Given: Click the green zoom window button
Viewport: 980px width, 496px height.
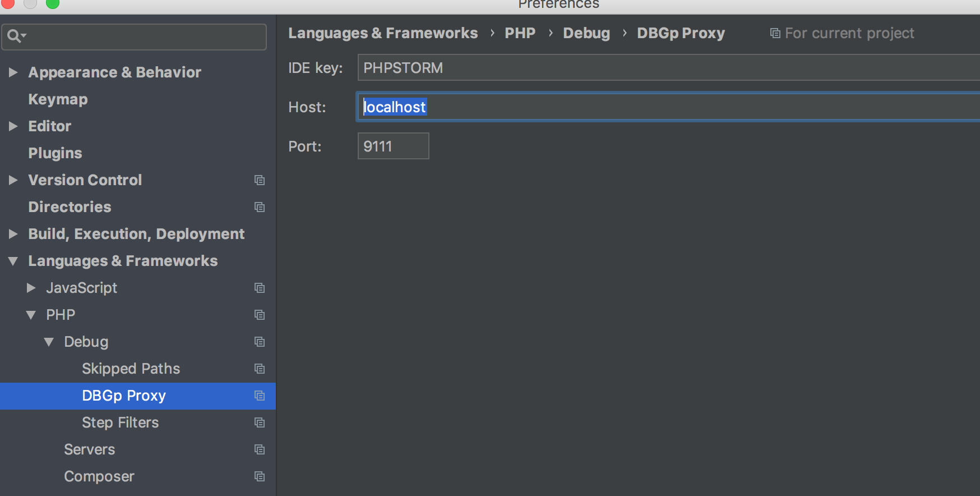Looking at the screenshot, I should (52, 3).
